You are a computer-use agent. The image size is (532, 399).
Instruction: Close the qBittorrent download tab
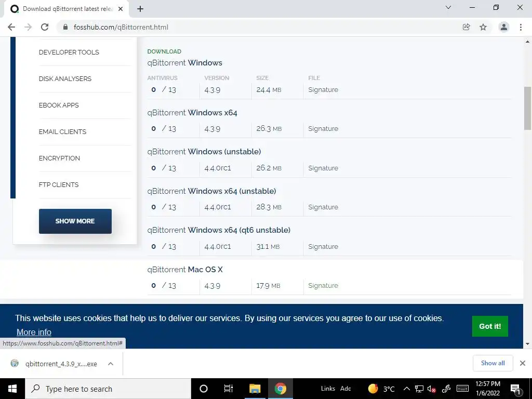pos(121,9)
